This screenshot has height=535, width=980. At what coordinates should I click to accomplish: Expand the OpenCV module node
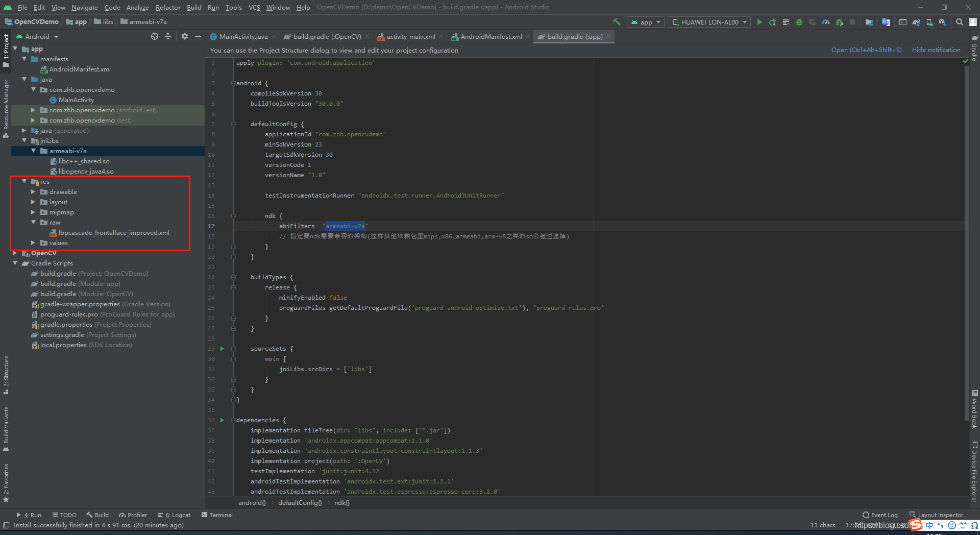[15, 253]
